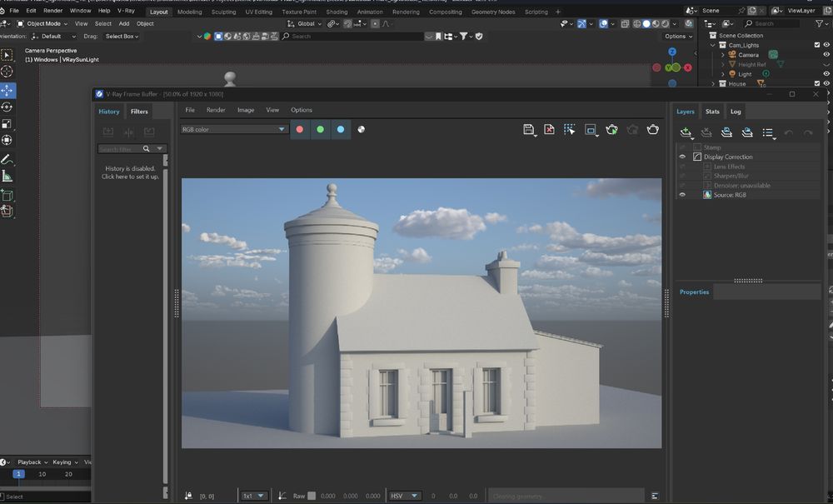The width and height of the screenshot is (833, 504).
Task: Click the positive X axis on navigation gizmo
Action: pyautogui.click(x=688, y=67)
